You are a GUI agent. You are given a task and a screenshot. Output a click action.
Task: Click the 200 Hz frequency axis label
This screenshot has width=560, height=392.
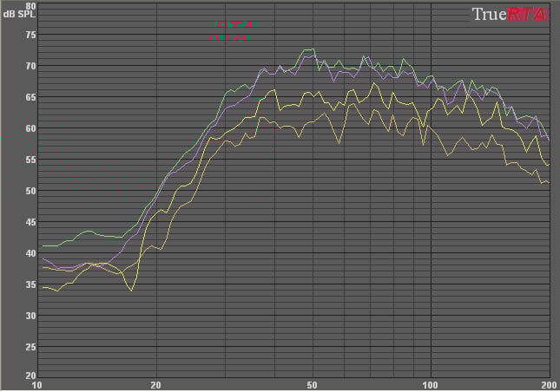(x=549, y=384)
